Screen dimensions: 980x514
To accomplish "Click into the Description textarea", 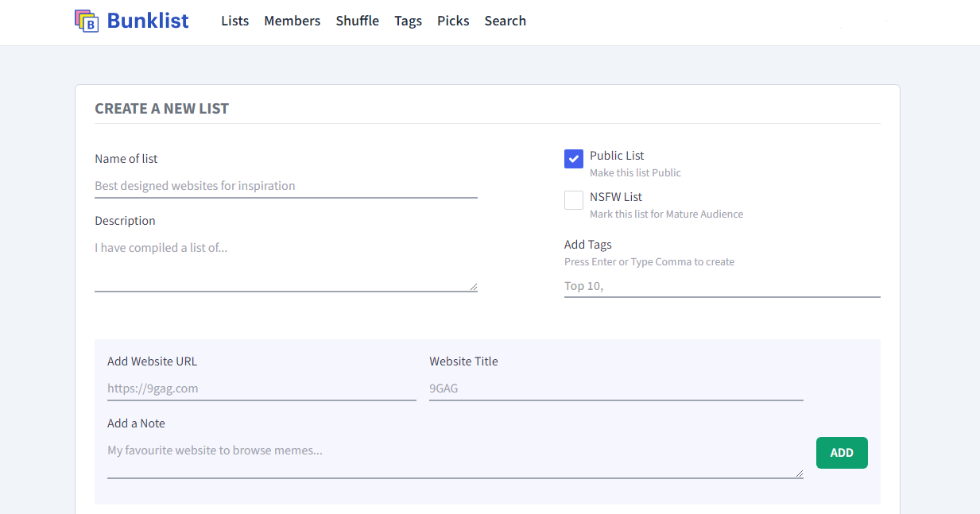I will click(x=286, y=264).
